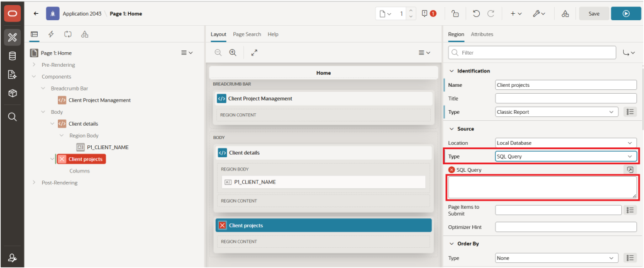Expand the layout pane to full size
644x268 pixels.
tap(254, 53)
